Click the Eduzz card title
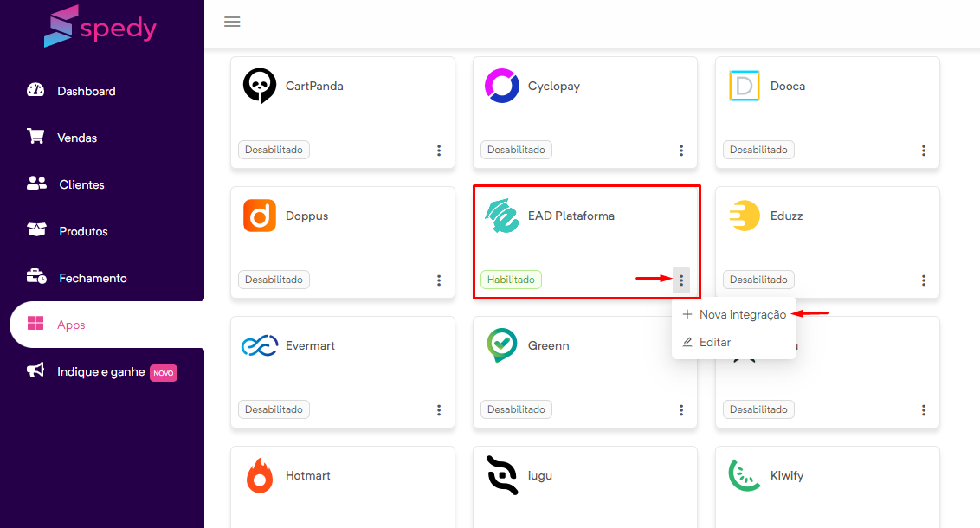This screenshot has height=528, width=980. click(786, 216)
